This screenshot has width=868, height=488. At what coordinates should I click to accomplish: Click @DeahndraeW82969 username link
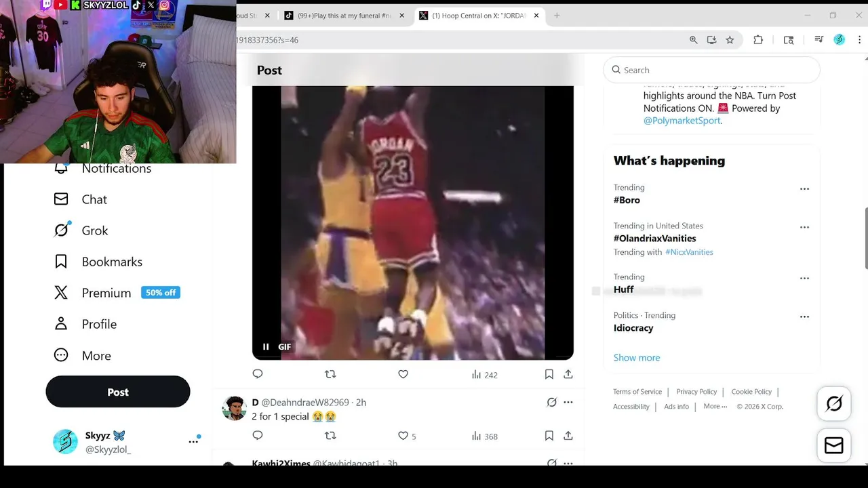305,403
